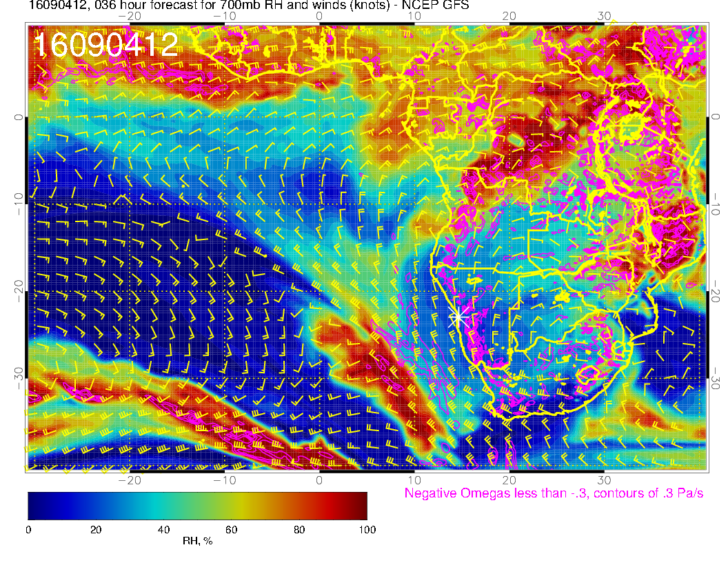Click the colorbar tick label 0
This screenshot has width=728, height=563.
(x=28, y=529)
